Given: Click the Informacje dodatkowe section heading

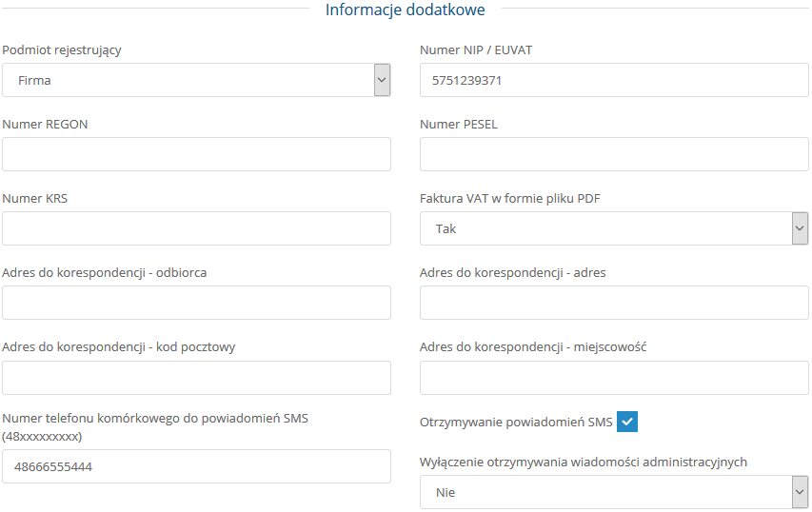Looking at the screenshot, I should point(406,10).
